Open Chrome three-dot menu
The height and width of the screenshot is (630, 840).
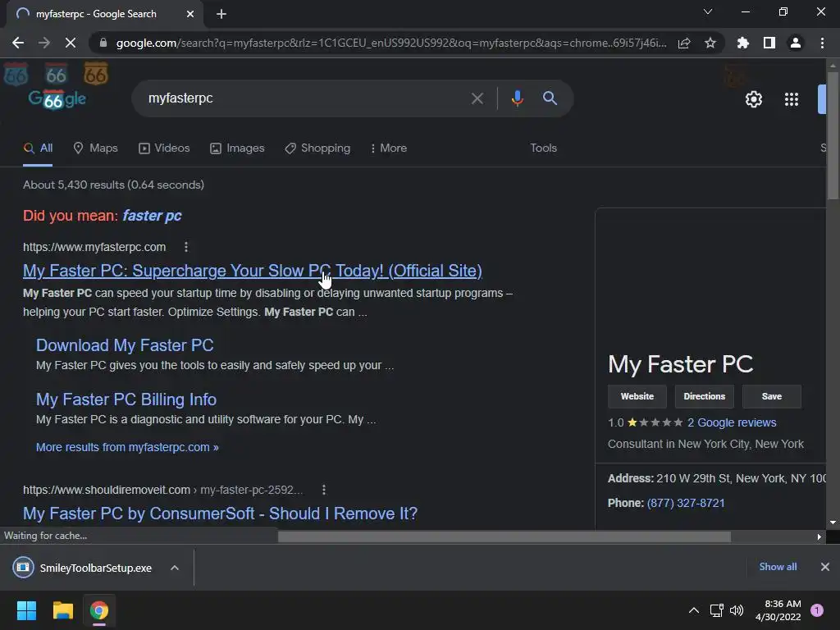point(822,43)
